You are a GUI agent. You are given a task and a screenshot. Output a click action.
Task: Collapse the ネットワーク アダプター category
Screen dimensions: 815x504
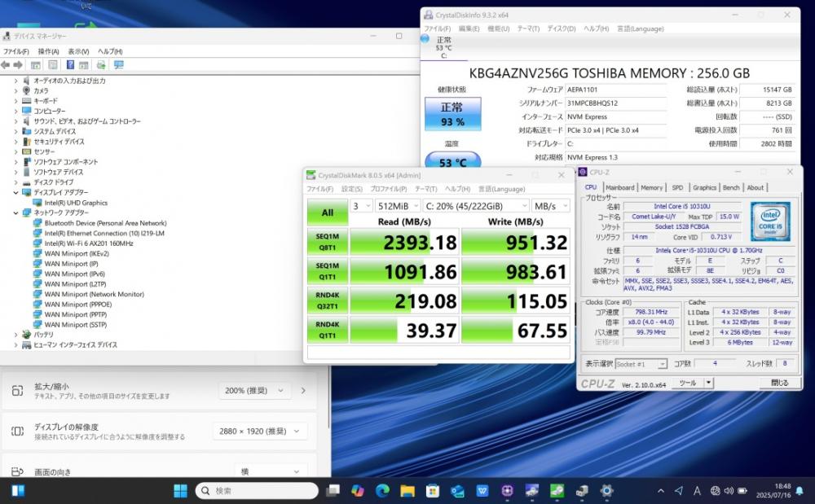click(x=15, y=213)
